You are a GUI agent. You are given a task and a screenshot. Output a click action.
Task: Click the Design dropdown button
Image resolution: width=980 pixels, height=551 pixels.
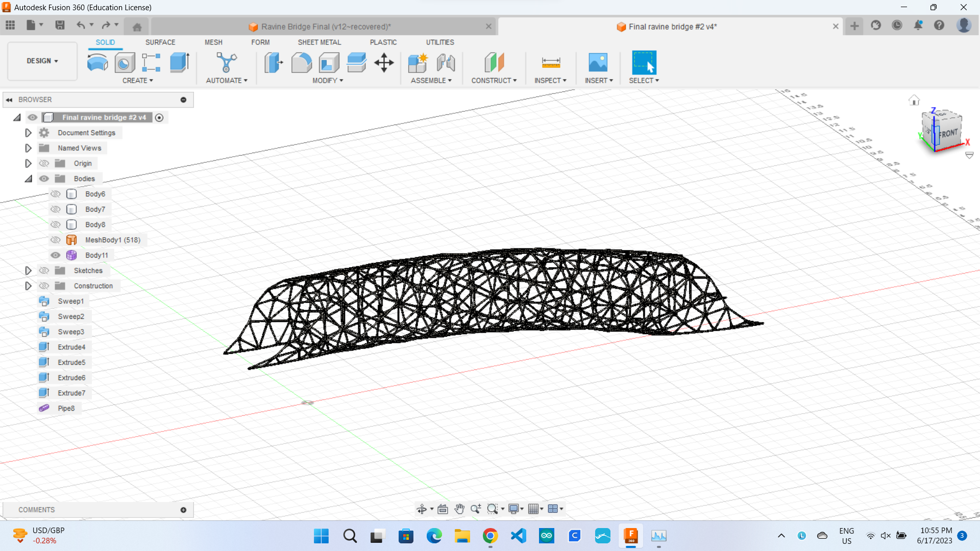[x=42, y=61]
